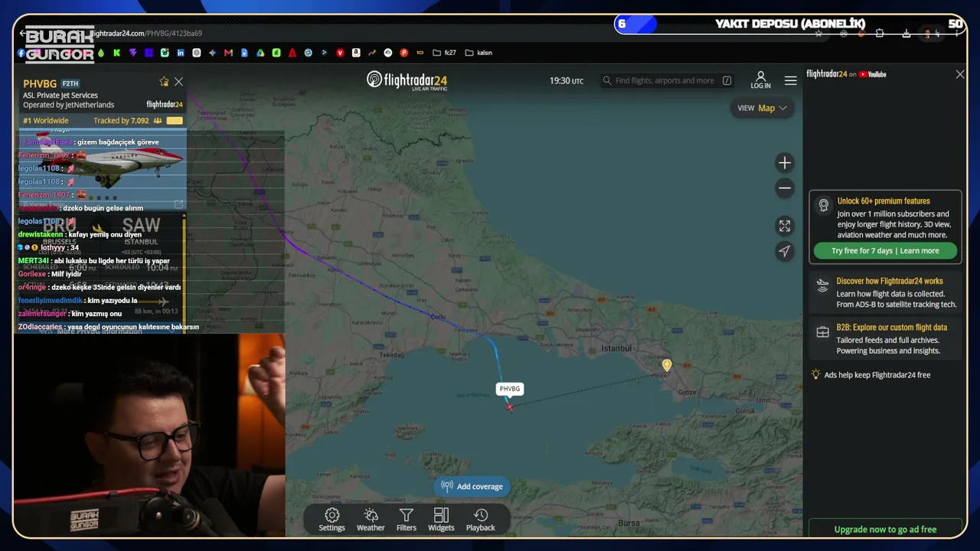Click the '#1 Worldwide' rank text
The height and width of the screenshot is (551, 980).
click(46, 121)
